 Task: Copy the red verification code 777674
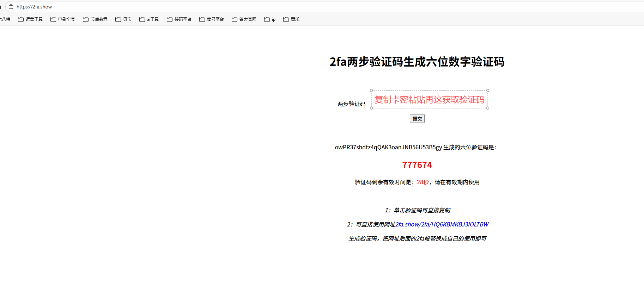coord(417,165)
